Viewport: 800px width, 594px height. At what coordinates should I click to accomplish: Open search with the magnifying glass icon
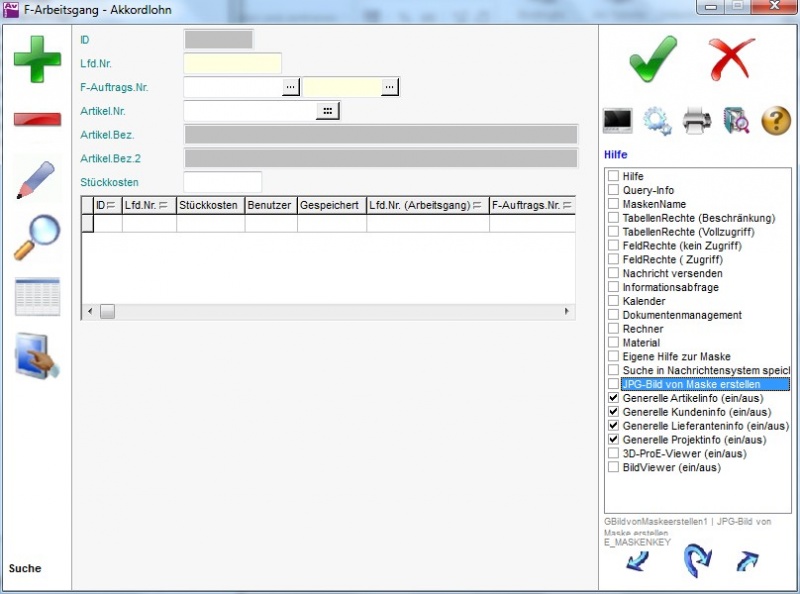tap(36, 238)
